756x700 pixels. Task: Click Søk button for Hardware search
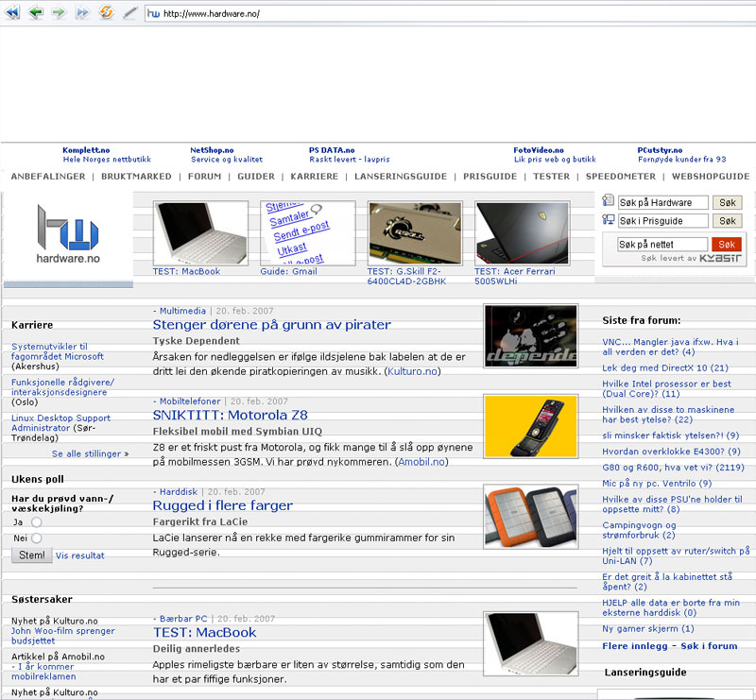point(727,202)
